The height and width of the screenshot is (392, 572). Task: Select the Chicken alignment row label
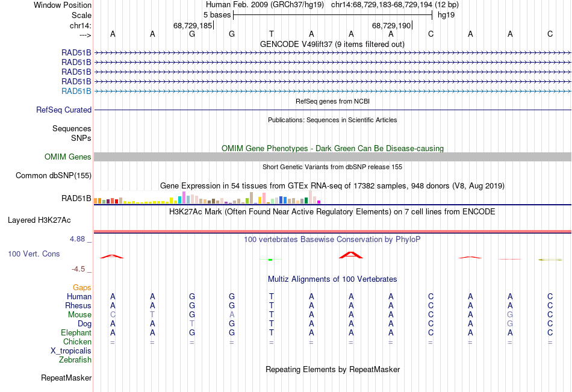click(x=77, y=341)
